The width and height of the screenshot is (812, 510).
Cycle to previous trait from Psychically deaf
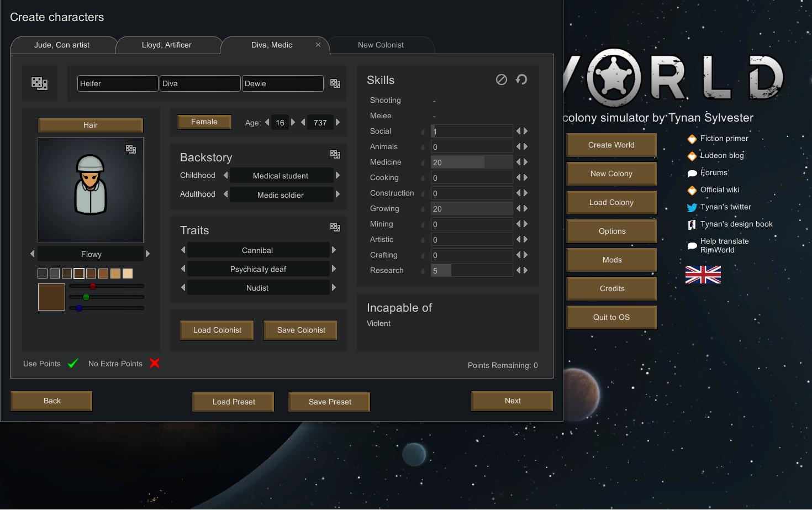tap(183, 269)
